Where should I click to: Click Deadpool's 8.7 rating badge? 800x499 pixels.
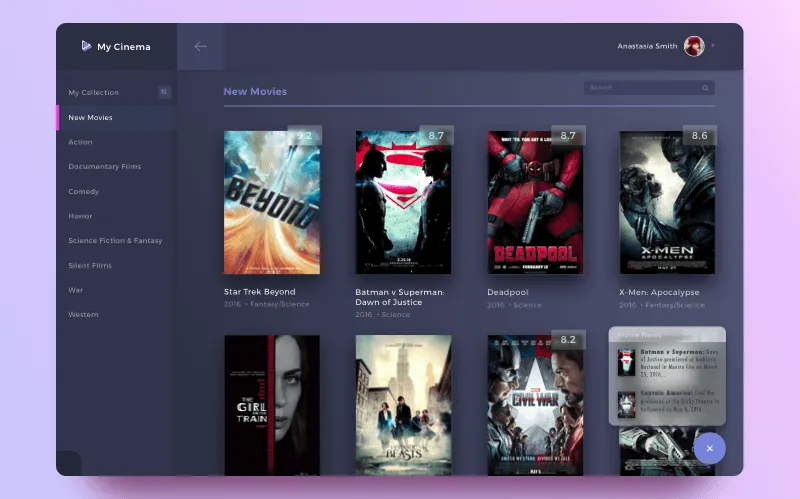click(568, 135)
